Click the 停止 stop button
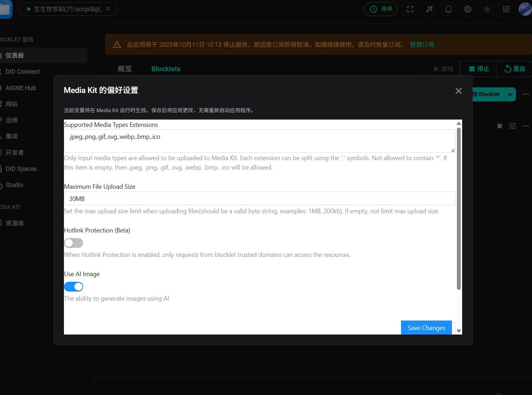 pos(479,69)
